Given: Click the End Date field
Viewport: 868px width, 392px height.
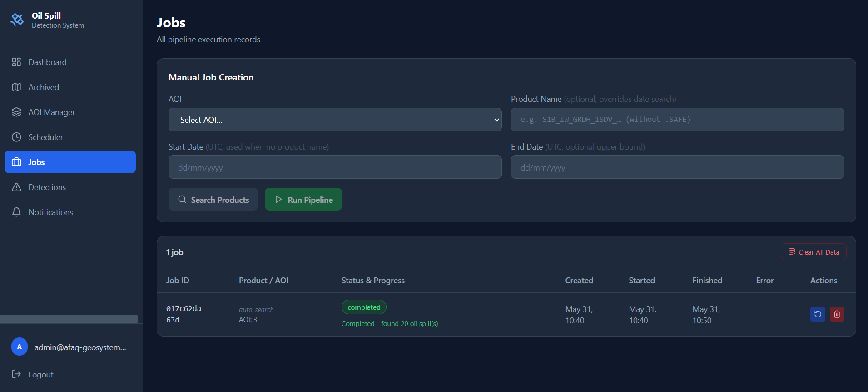Looking at the screenshot, I should pos(677,167).
